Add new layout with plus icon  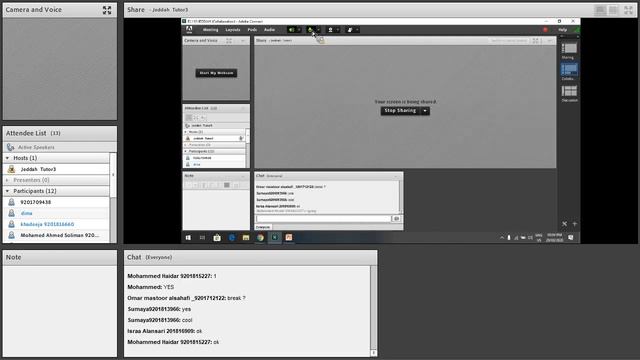click(575, 224)
